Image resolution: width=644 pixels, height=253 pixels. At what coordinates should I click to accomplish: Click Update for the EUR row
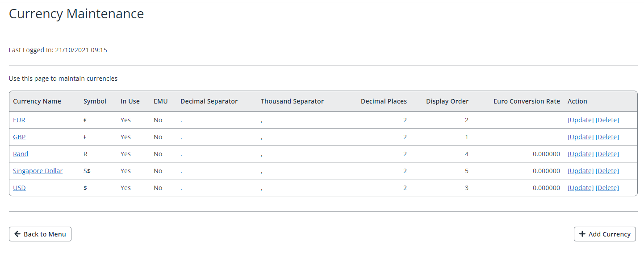pos(581,120)
